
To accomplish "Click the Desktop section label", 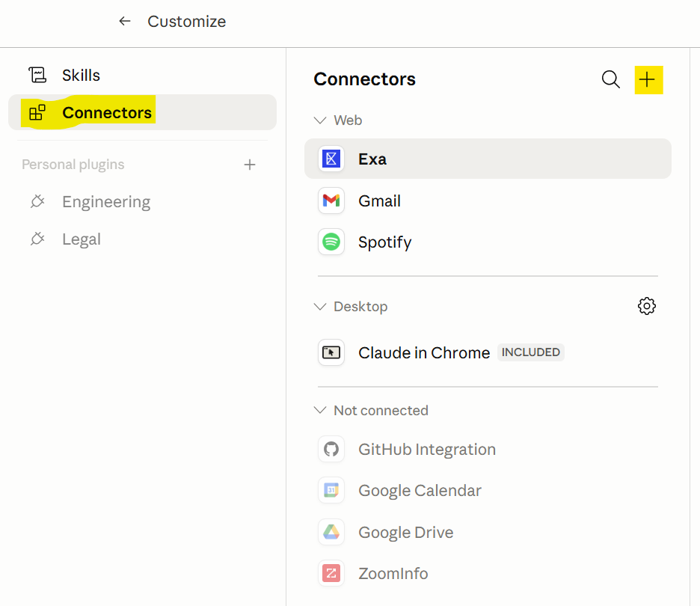I will [x=360, y=307].
